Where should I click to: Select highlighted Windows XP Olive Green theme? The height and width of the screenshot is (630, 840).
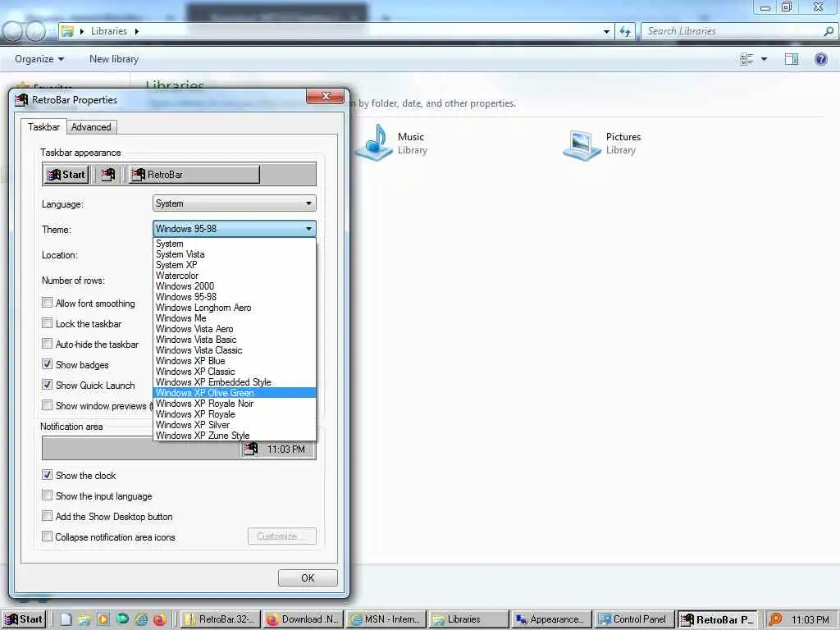[x=234, y=393]
